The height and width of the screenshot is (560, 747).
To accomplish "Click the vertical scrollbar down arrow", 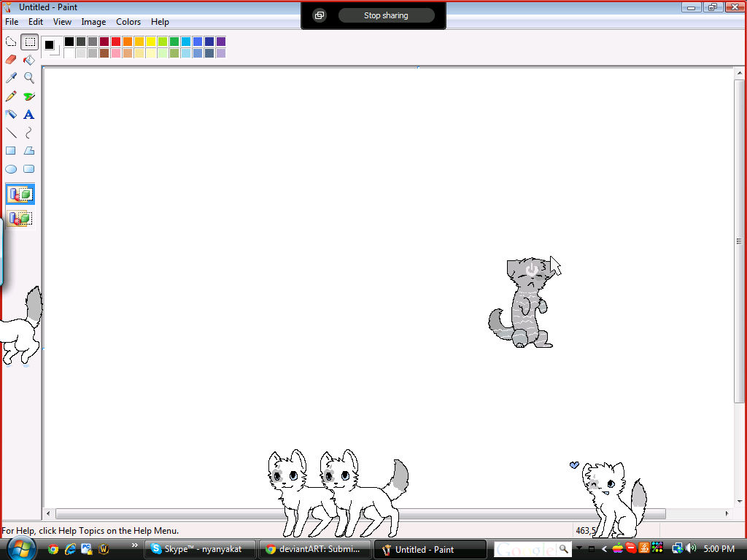I will (740, 501).
